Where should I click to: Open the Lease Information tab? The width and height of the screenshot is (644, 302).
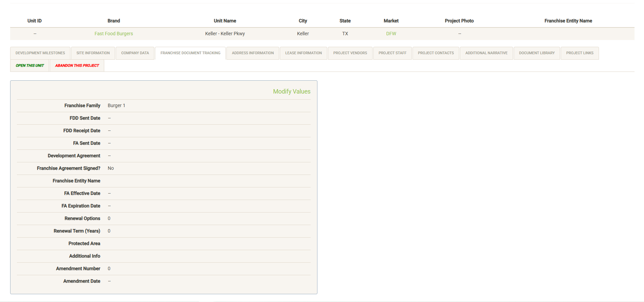303,53
